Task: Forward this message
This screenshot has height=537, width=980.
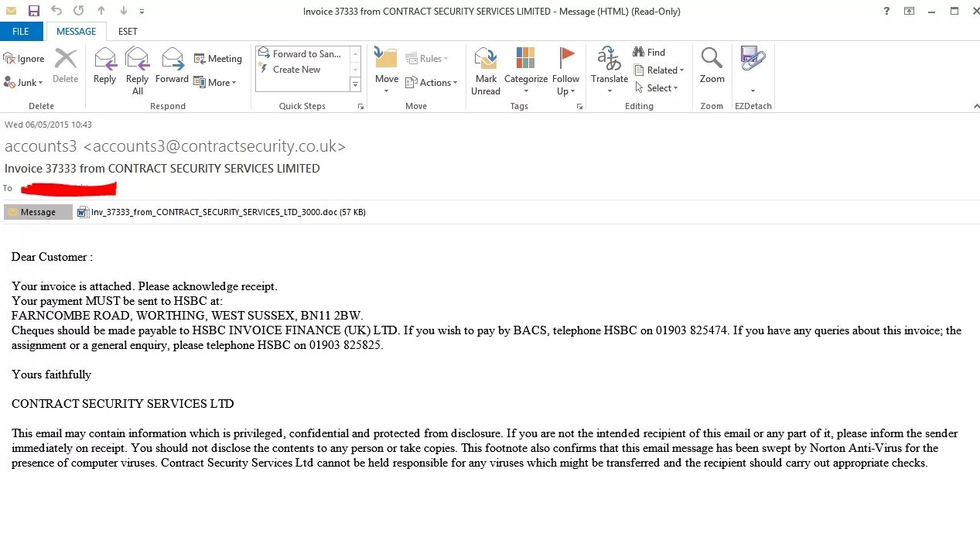Action: pos(172,66)
